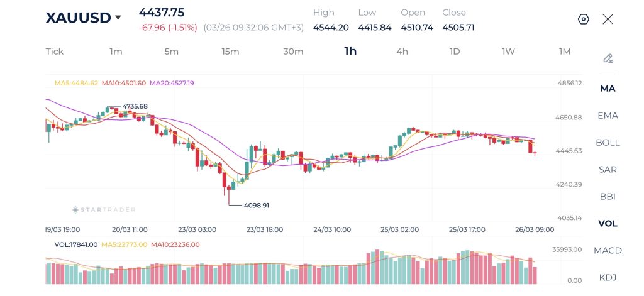Open chart settings hexagon icon
This screenshot has width=644, height=296.
(583, 19)
